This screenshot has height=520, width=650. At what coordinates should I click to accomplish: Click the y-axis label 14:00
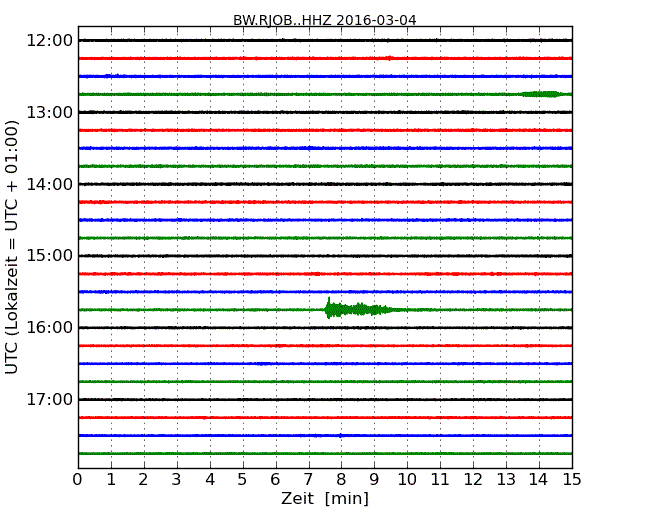(x=50, y=184)
